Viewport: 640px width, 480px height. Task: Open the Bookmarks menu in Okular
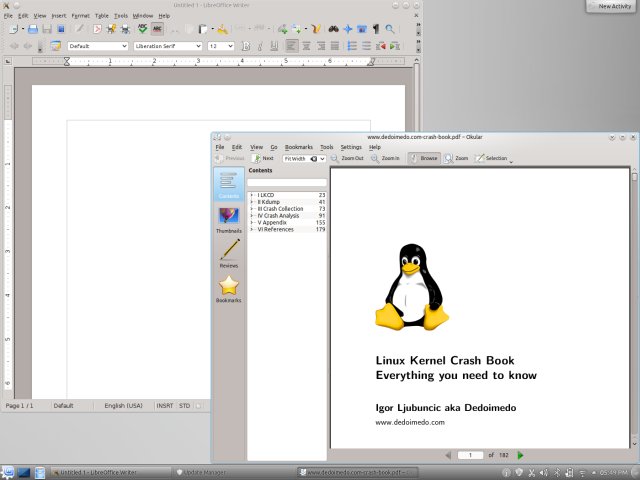(x=298, y=147)
